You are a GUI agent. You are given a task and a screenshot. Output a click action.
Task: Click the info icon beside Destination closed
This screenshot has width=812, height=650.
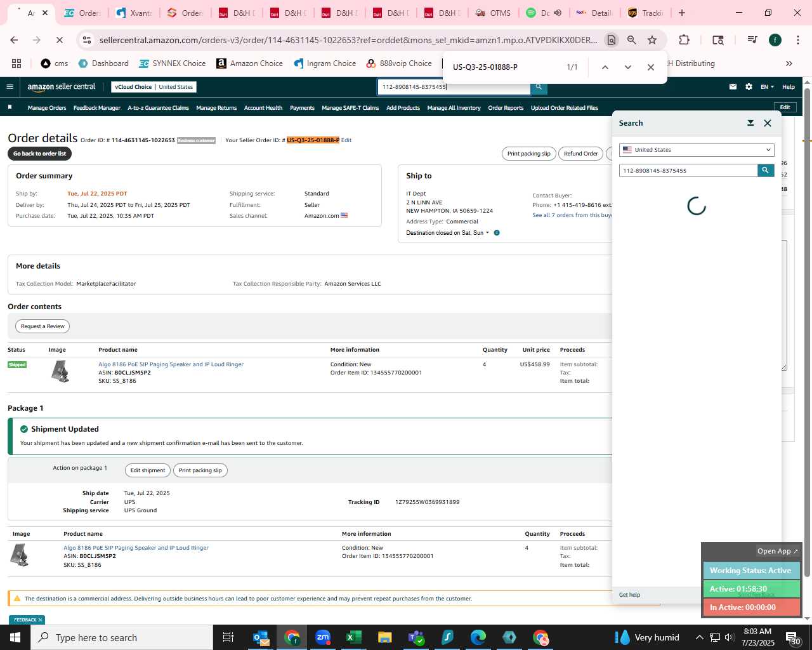click(497, 233)
